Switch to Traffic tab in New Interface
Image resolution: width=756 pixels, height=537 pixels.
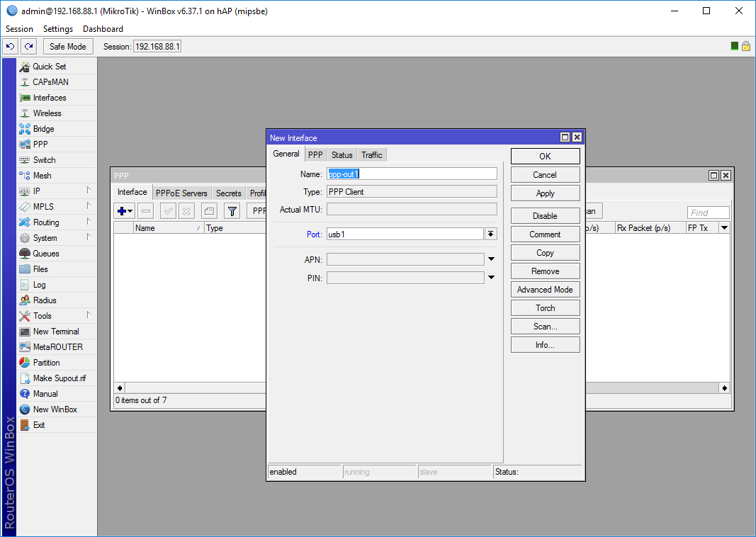click(x=372, y=154)
